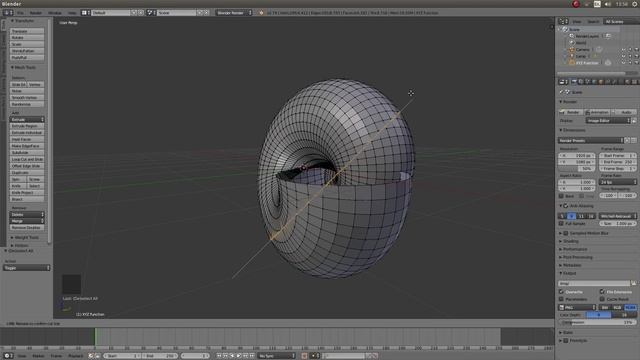Click the Audio render button
This screenshot has height=360, width=640.
coord(625,112)
